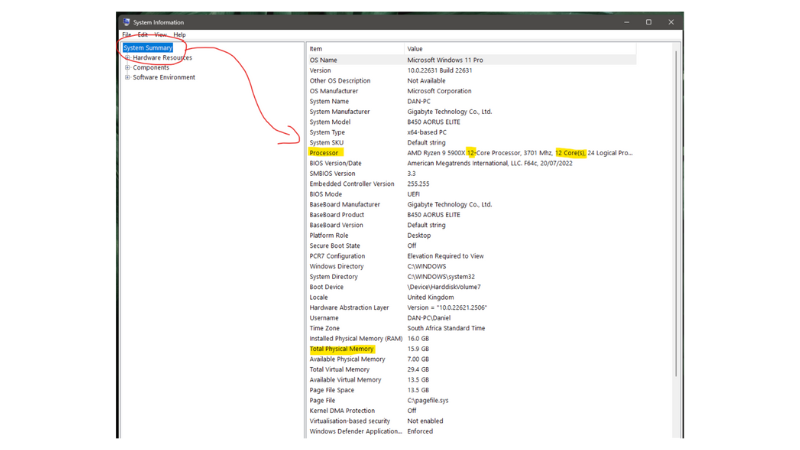The width and height of the screenshot is (800, 450).
Task: Maximize the System Information window
Action: click(648, 22)
